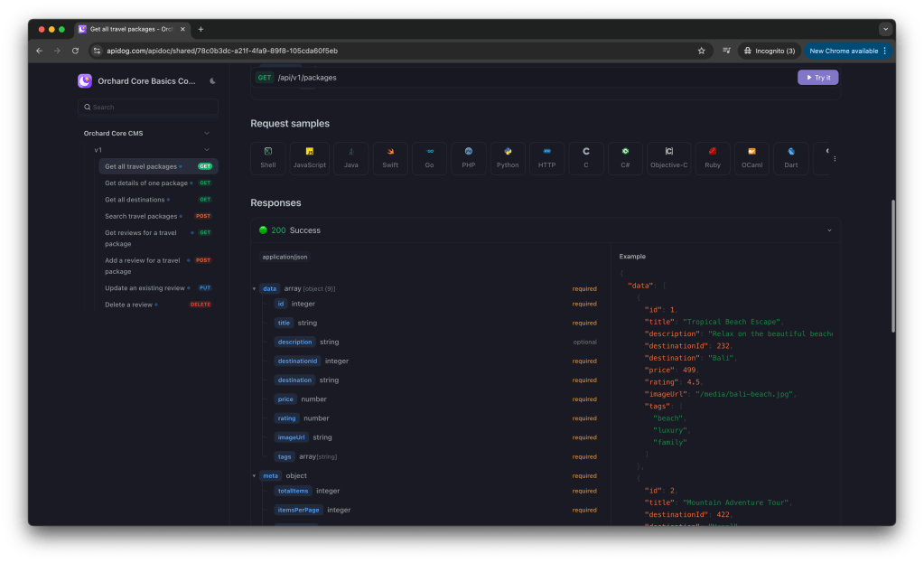This screenshot has height=563, width=924.
Task: Select the Shell request sample icon
Action: [268, 157]
